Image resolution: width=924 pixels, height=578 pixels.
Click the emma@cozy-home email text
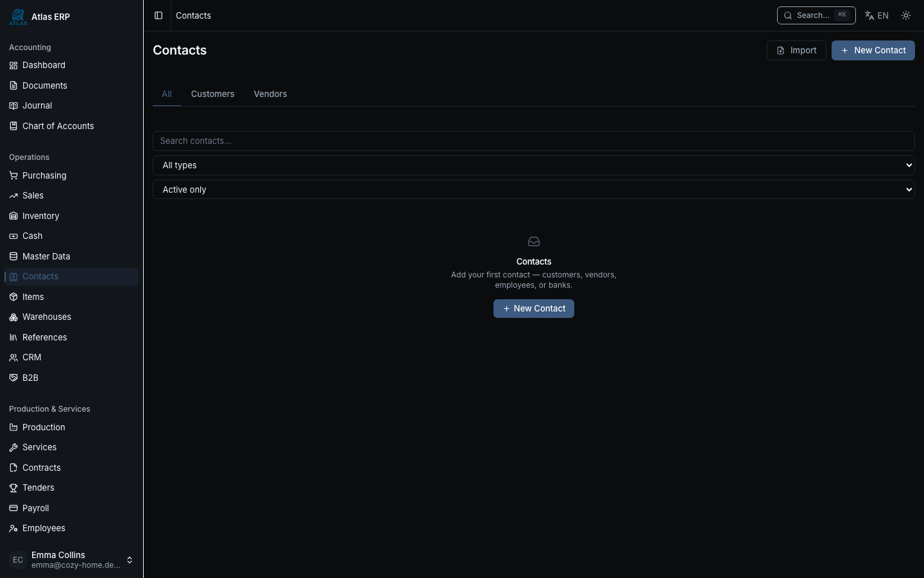coord(76,565)
